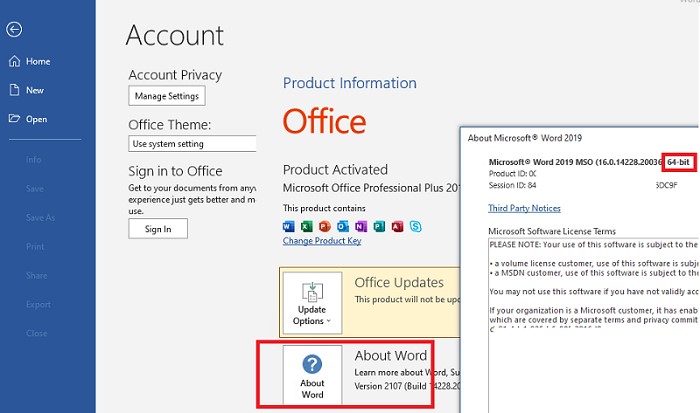This screenshot has height=413, width=700.
Task: Click the Skype icon in product list
Action: pos(415,226)
